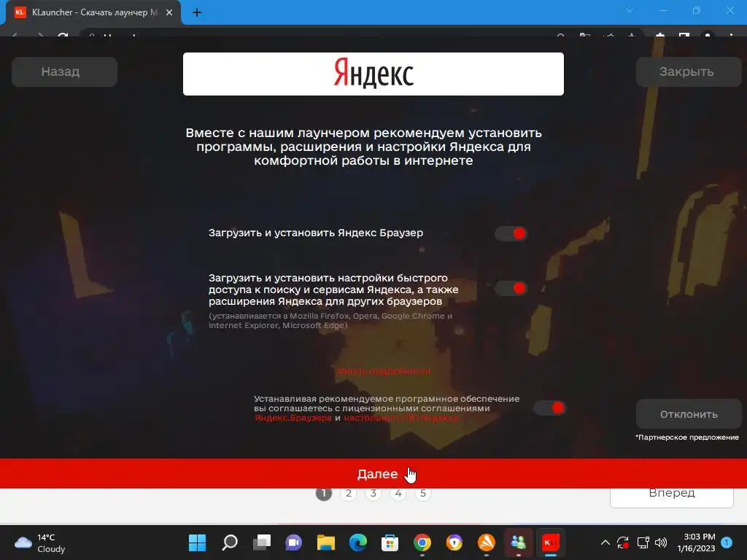Click the sync status tray icon
Image resolution: width=747 pixels, height=560 pixels.
coord(623,542)
